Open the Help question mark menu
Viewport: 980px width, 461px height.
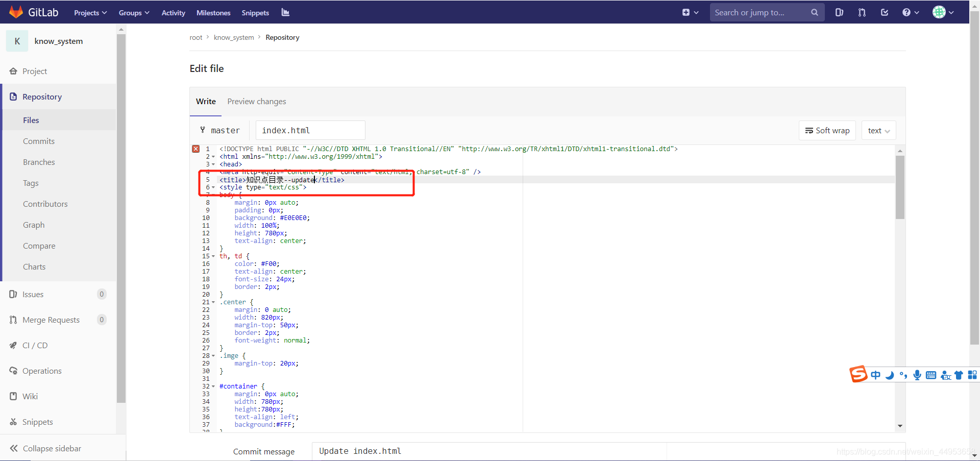tap(910, 12)
